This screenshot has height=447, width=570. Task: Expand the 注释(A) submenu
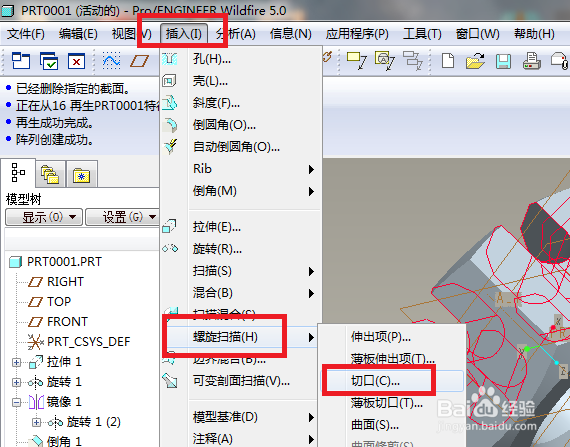(241, 439)
